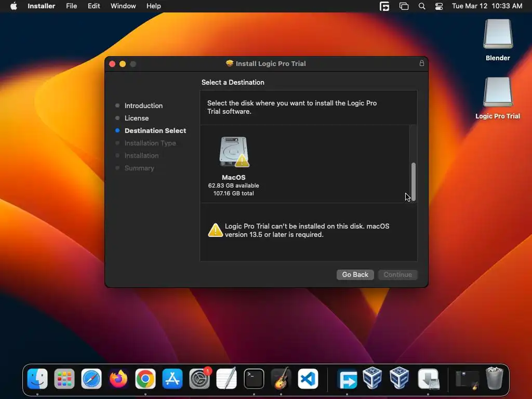
Task: Open Launchpad from the Dock
Action: 64,379
